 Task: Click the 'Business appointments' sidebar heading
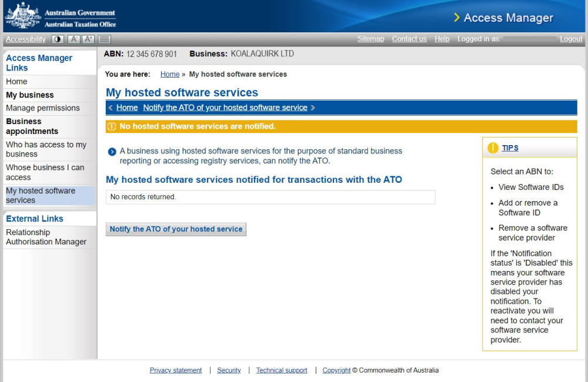click(x=32, y=126)
